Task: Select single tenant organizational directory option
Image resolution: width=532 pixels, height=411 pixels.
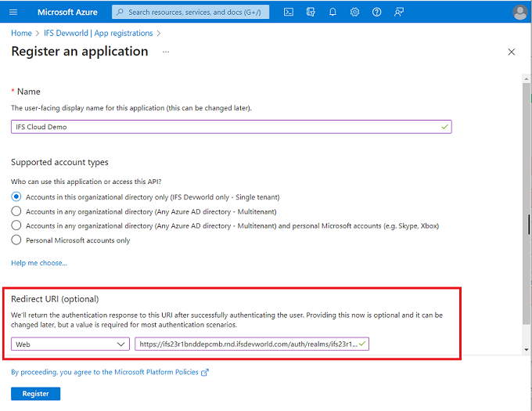Action: 16,197
